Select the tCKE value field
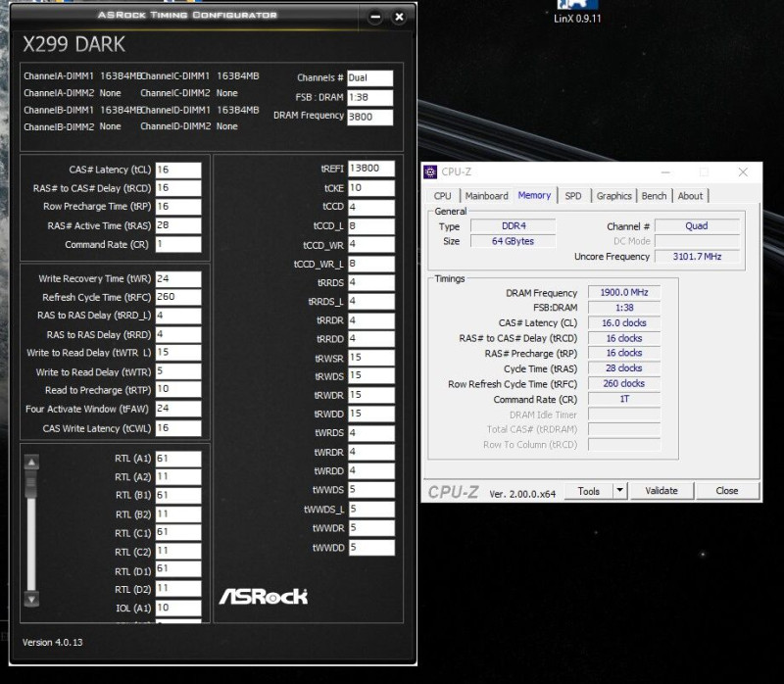This screenshot has height=684, width=784. pos(371,188)
